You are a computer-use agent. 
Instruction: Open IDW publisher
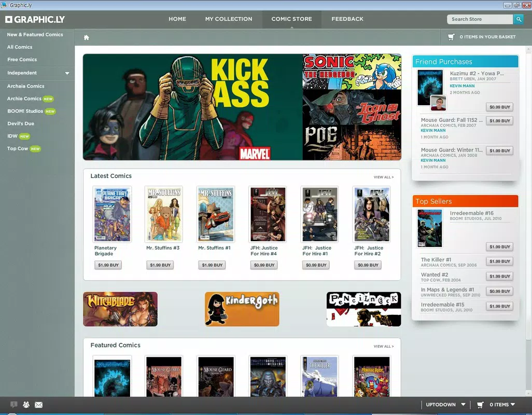pyautogui.click(x=12, y=136)
